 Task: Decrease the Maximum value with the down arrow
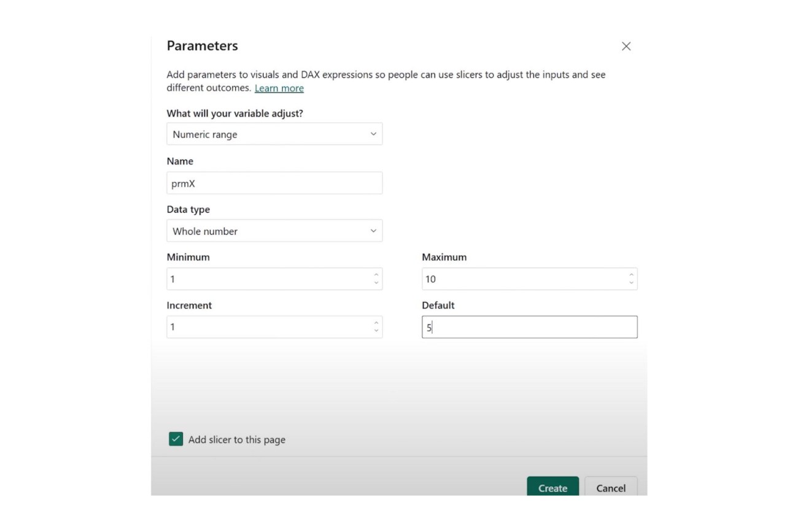[x=631, y=283]
